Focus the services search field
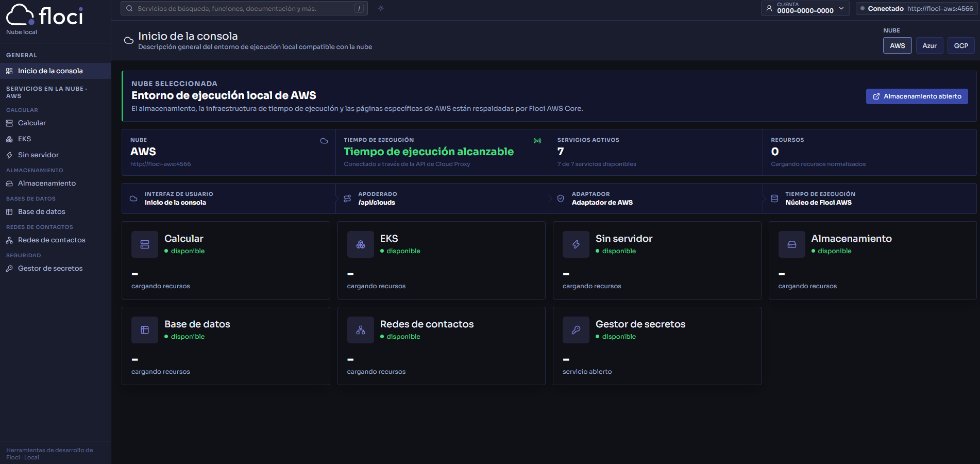980x464 pixels. 244,8
